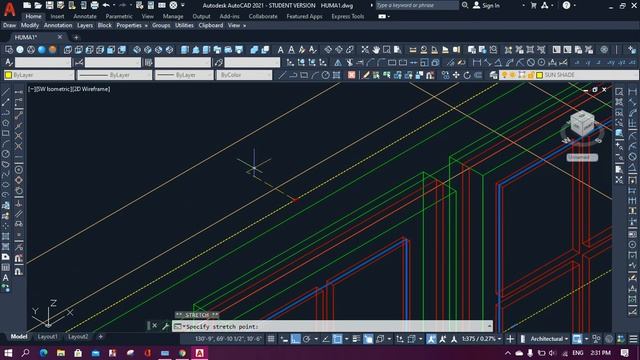Select the orange sphere visual style icon
Screen dimensions: 640x360
53,50
